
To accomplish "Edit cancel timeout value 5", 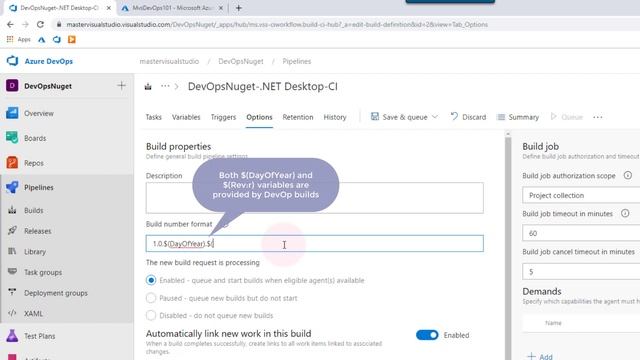I will click(x=581, y=271).
